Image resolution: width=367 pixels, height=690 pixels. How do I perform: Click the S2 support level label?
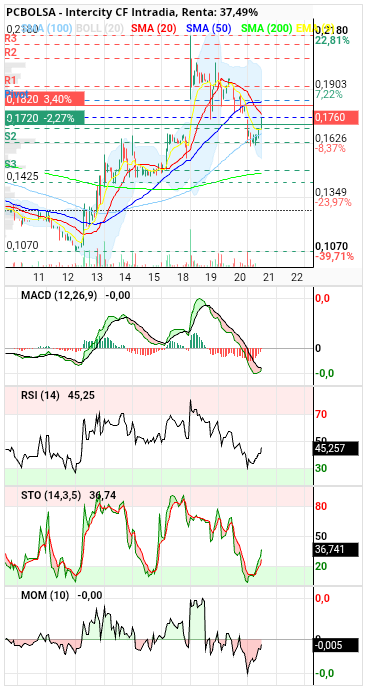tap(11, 137)
